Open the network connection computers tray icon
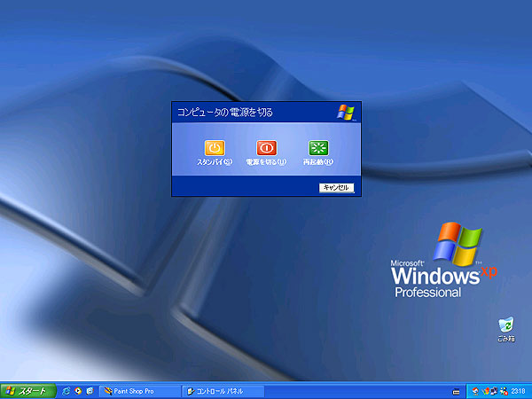Image resolution: width=532 pixels, height=399 pixels. (x=494, y=391)
